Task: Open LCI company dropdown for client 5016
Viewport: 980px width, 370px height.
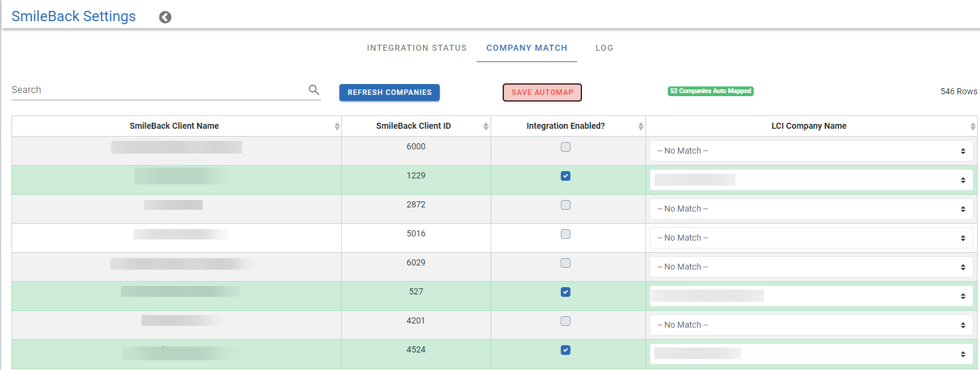Action: [811, 238]
